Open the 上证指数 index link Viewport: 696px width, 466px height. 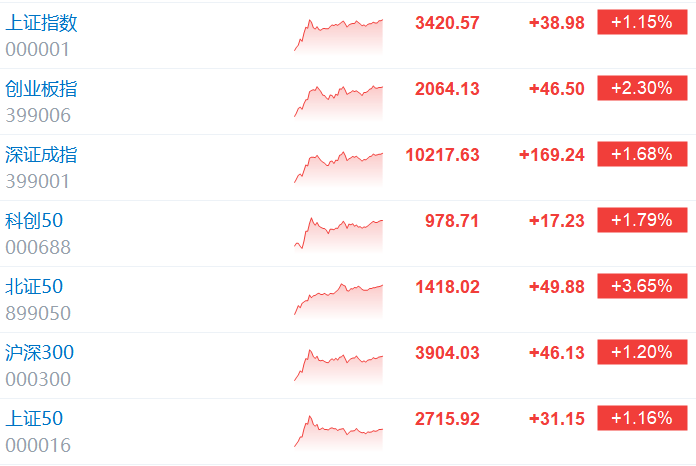(x=41, y=23)
